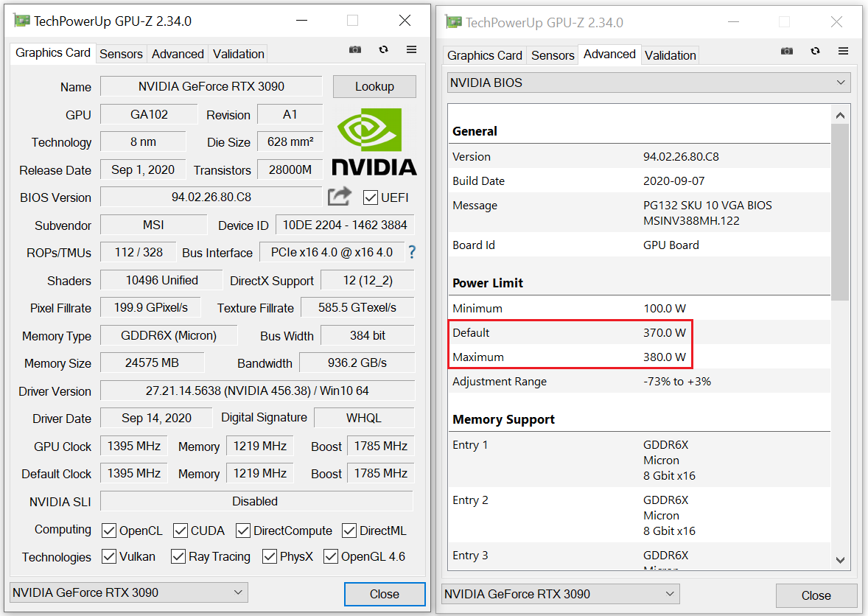868x616 pixels.
Task: Open Validation tab in right window
Action: click(670, 55)
